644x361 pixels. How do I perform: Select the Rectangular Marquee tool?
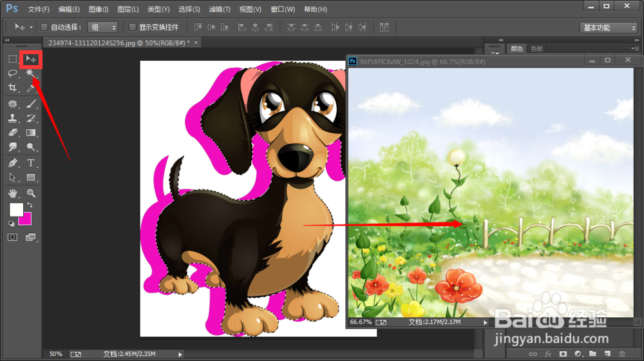[x=13, y=59]
